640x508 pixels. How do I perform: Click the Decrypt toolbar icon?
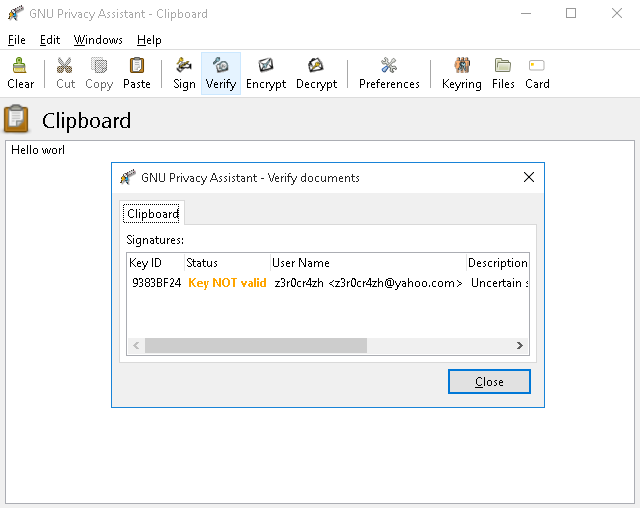click(316, 65)
